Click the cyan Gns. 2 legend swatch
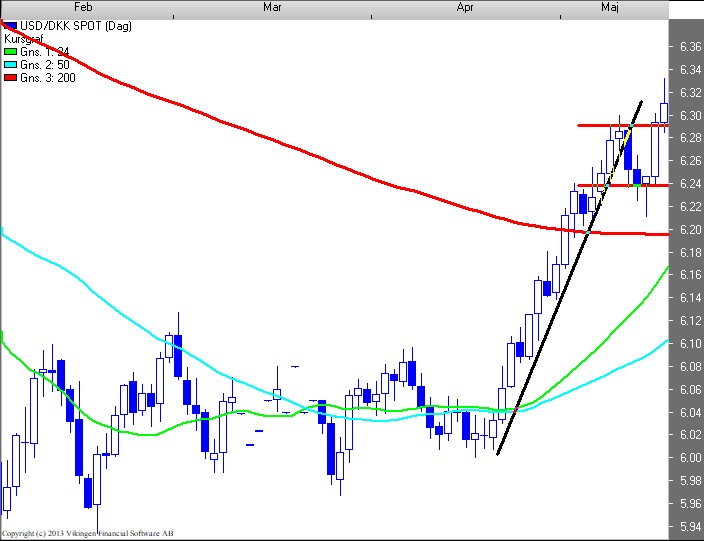Image resolution: width=704 pixels, height=541 pixels. point(10,64)
